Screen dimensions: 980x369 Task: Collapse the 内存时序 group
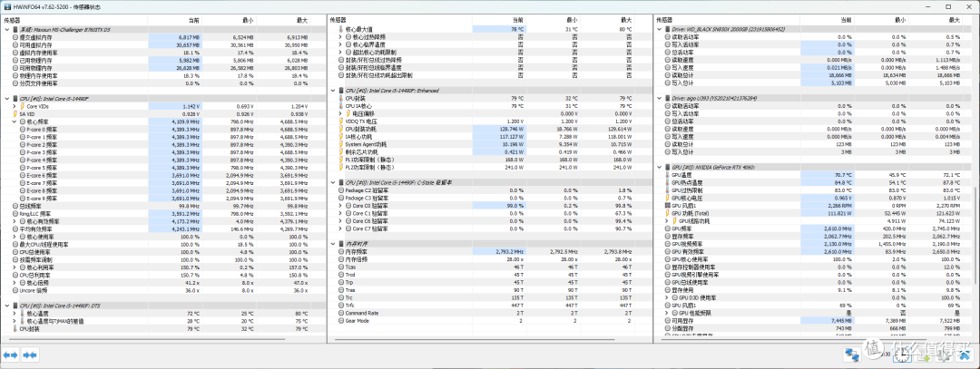click(x=331, y=244)
